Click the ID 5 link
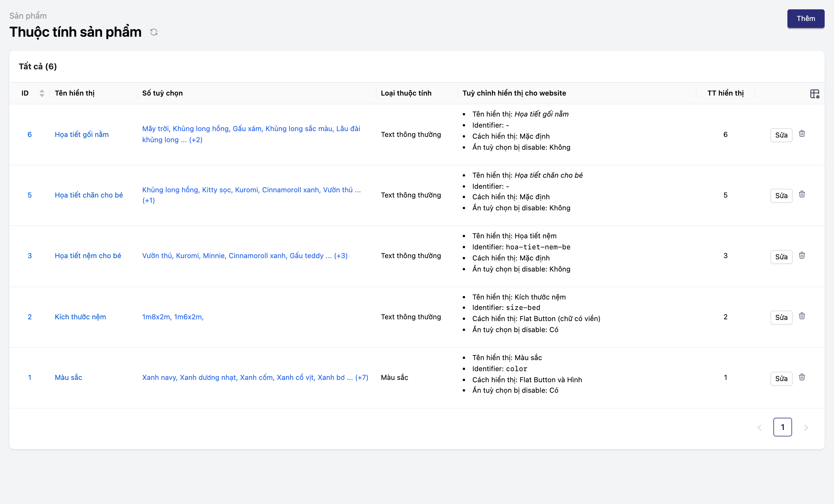Viewport: 834px width, 504px height. coord(29,195)
